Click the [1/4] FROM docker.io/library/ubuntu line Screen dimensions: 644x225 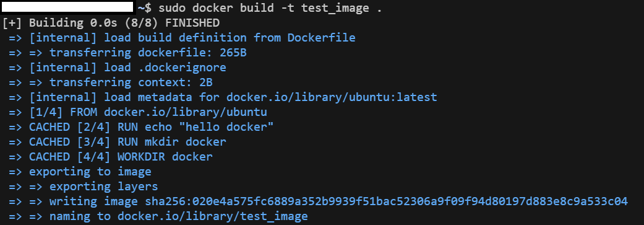point(138,112)
